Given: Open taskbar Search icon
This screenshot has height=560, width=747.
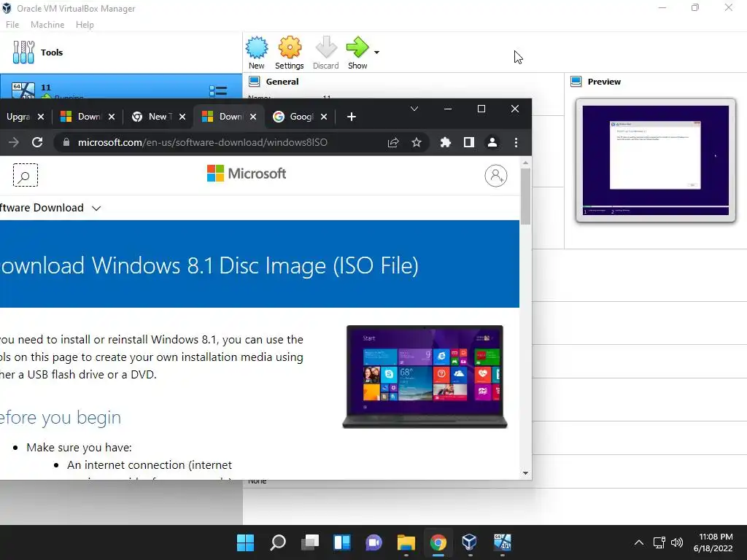Looking at the screenshot, I should click(278, 542).
